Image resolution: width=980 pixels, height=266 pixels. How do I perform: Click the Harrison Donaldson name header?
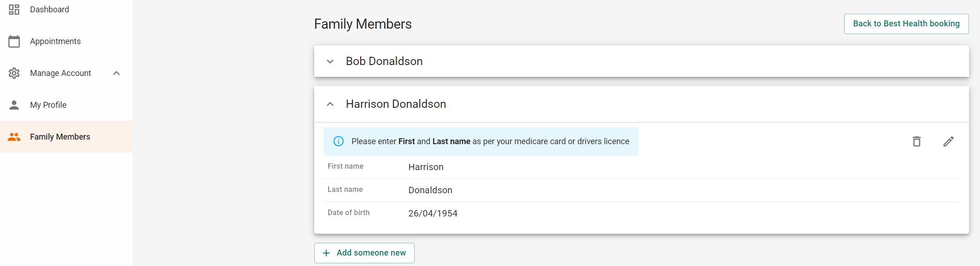tap(396, 104)
